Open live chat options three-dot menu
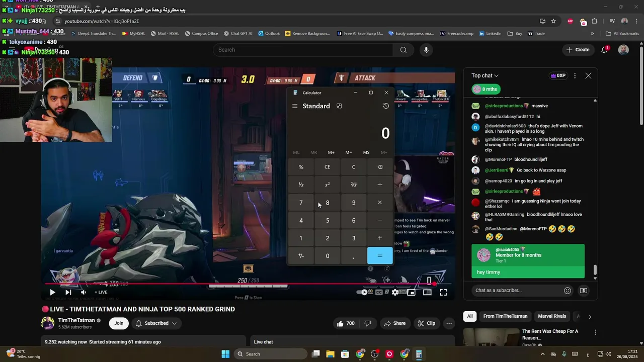644x362 pixels. point(575,76)
